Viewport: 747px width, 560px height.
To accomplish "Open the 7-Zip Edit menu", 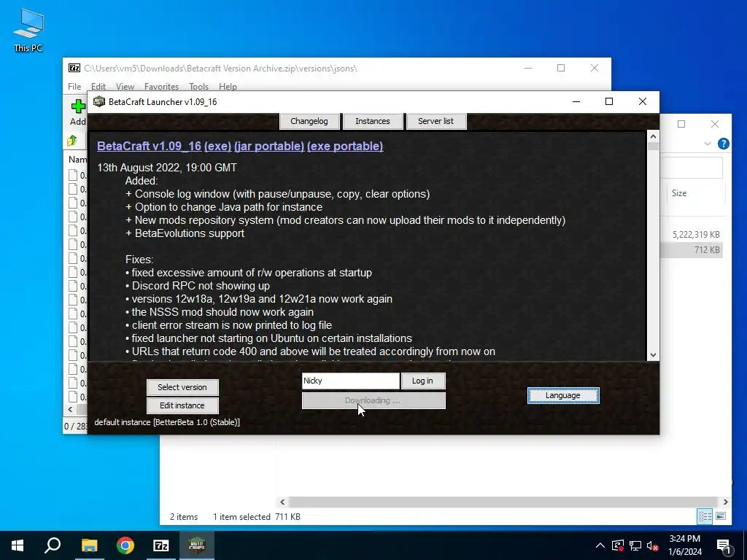I will [x=98, y=87].
